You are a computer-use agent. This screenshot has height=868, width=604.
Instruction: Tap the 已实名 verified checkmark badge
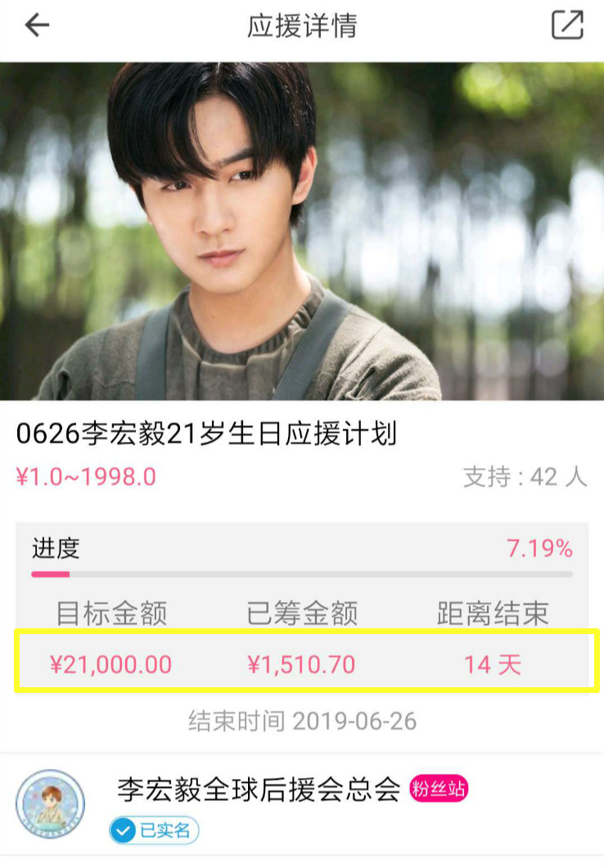pyautogui.click(x=154, y=830)
